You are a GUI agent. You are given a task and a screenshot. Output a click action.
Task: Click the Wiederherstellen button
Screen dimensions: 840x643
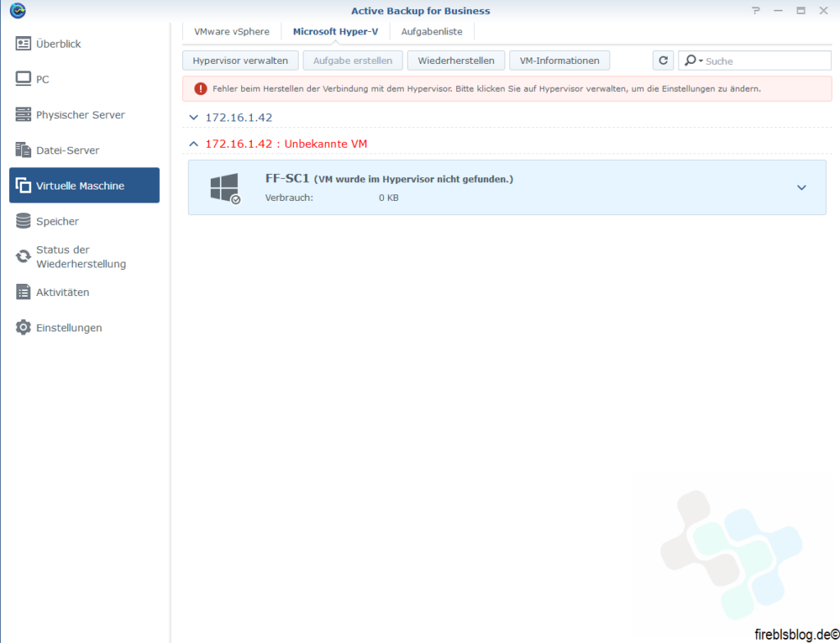[x=456, y=61]
